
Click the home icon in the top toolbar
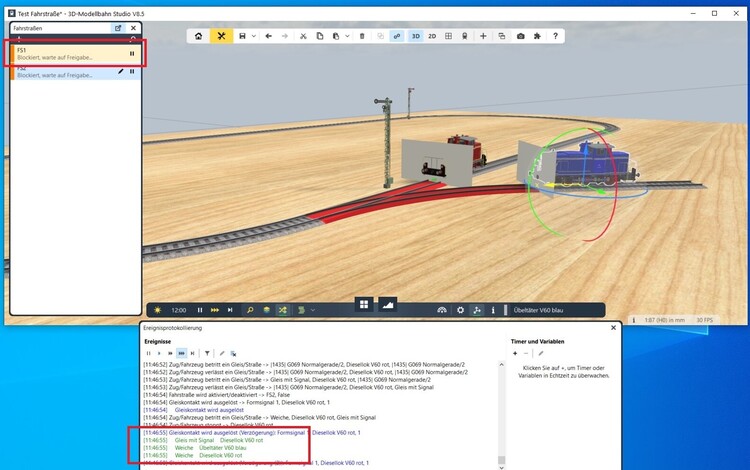pyautogui.click(x=198, y=36)
